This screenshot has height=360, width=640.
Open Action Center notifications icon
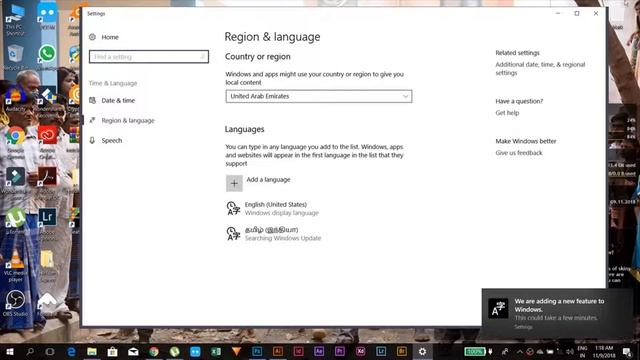click(627, 352)
